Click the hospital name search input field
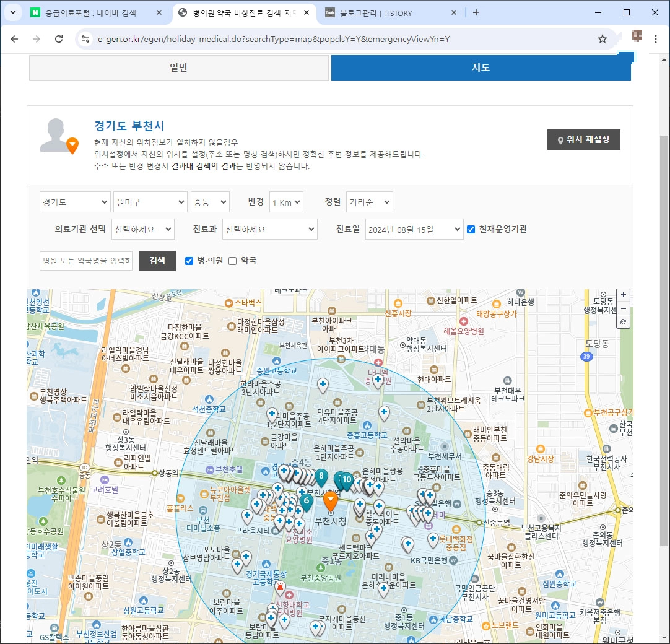This screenshot has height=644, width=670. point(85,261)
